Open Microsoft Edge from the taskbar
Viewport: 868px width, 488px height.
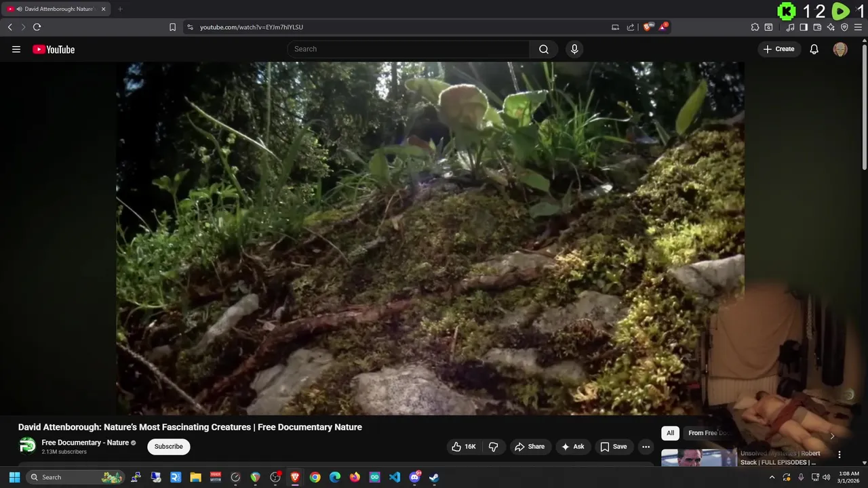335,477
